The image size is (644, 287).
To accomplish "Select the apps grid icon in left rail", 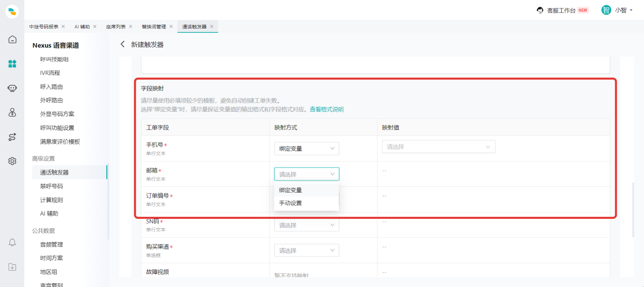I will coord(12,64).
